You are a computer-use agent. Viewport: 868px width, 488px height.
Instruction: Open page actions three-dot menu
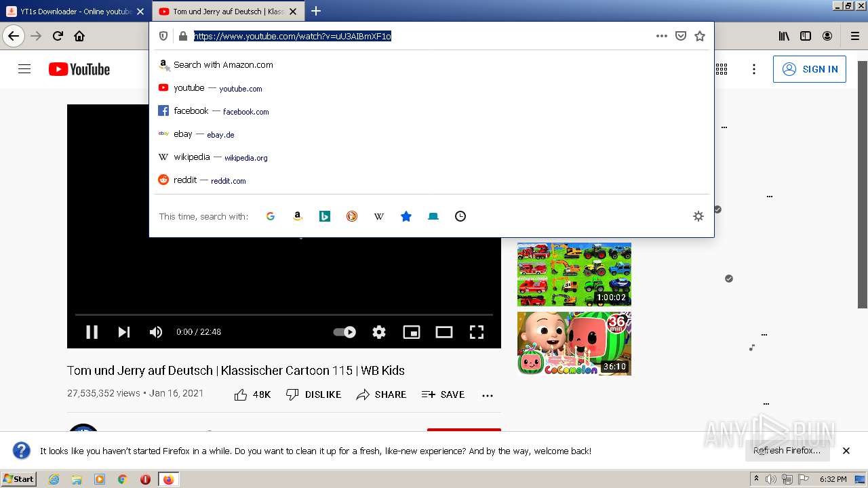tap(662, 36)
